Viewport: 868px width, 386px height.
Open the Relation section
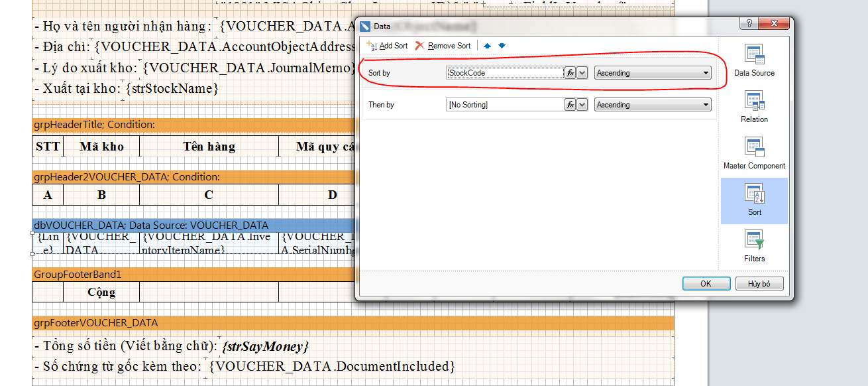click(x=754, y=107)
